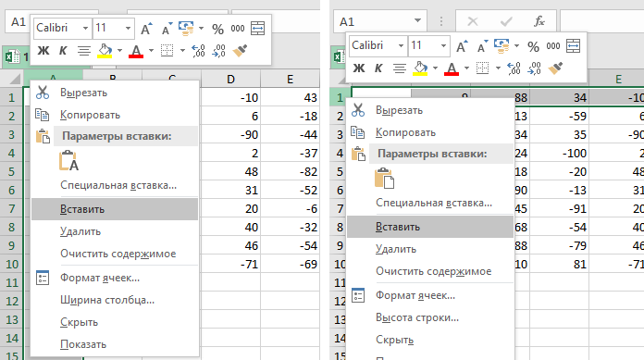Open font size 11 dropdown in right mini toolbar
The width and height of the screenshot is (644, 360).
coord(443,45)
